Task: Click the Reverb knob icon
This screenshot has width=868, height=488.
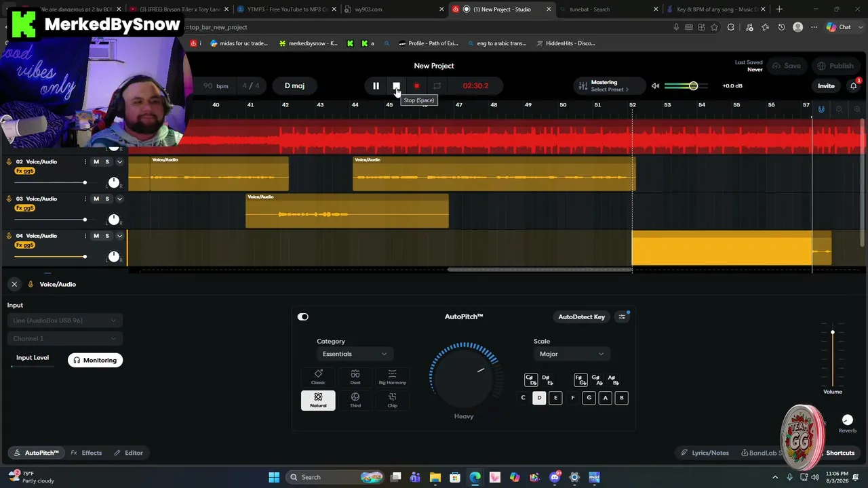Action: point(847,420)
